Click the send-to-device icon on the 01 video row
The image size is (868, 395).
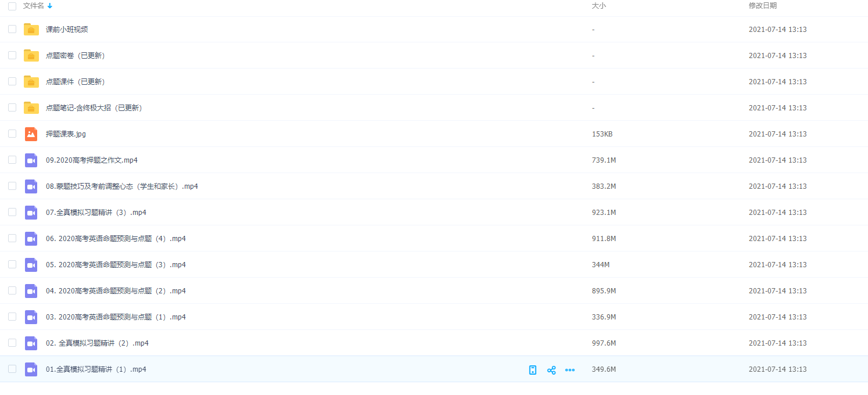533,370
